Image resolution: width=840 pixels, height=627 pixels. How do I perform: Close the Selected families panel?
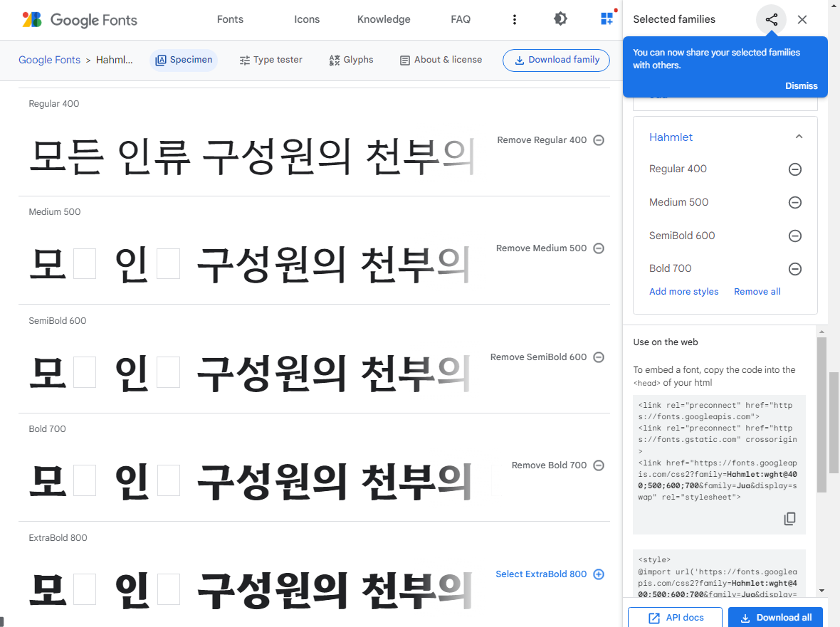(x=802, y=20)
